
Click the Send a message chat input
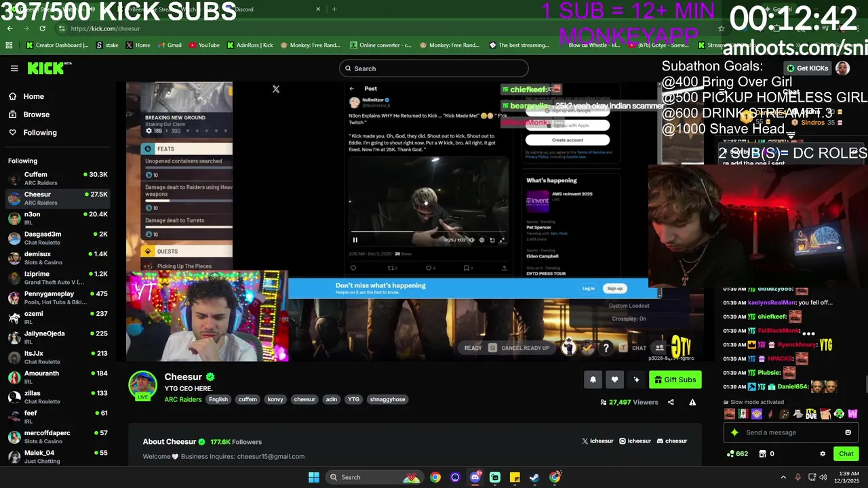click(792, 432)
